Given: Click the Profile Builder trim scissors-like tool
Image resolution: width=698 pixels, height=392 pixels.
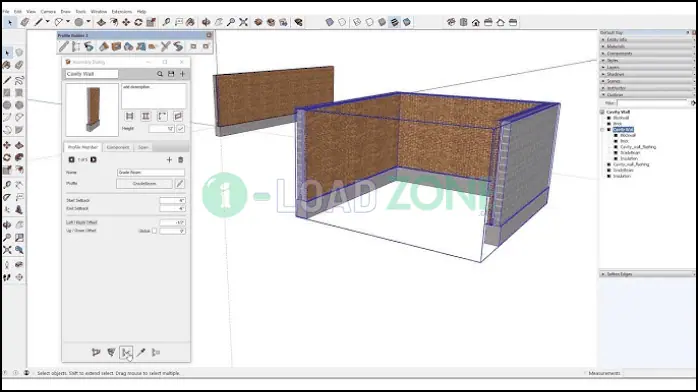Looking at the screenshot, I should tap(166, 46).
